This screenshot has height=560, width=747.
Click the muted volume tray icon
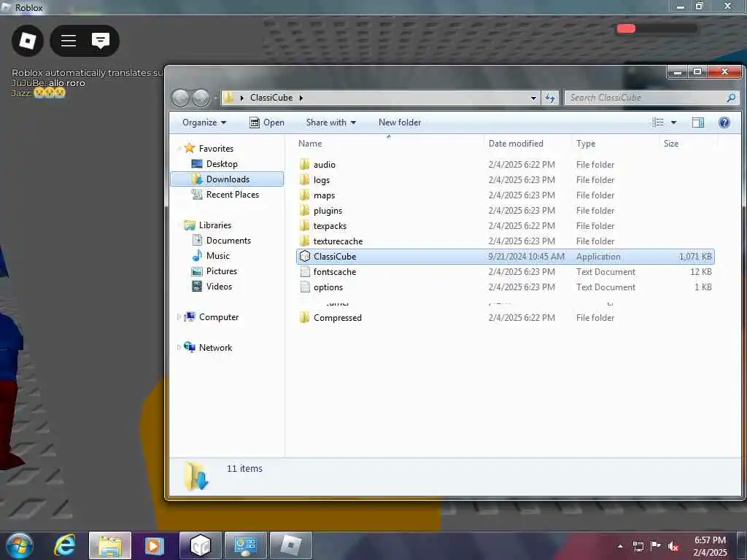point(673,546)
